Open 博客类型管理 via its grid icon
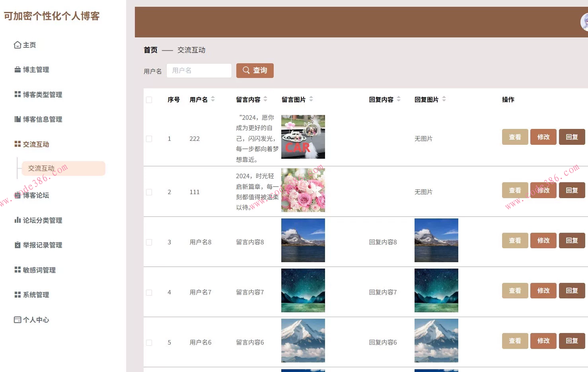The height and width of the screenshot is (372, 588). pos(17,94)
